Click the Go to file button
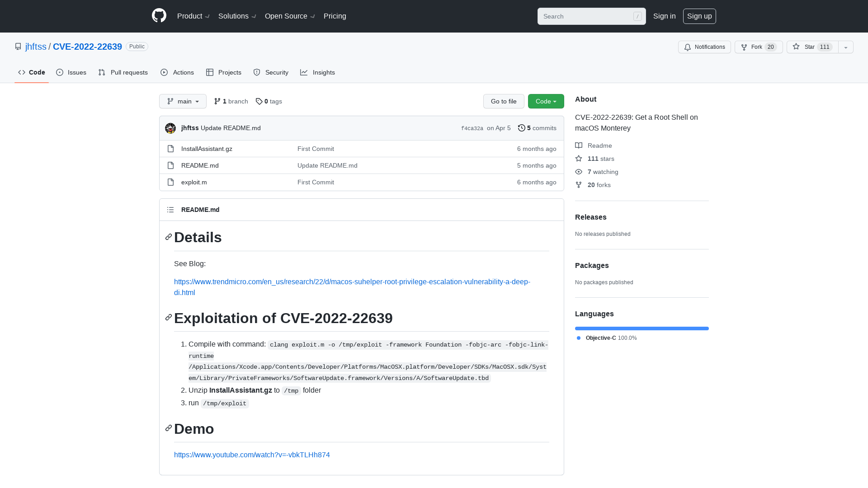 (x=504, y=101)
